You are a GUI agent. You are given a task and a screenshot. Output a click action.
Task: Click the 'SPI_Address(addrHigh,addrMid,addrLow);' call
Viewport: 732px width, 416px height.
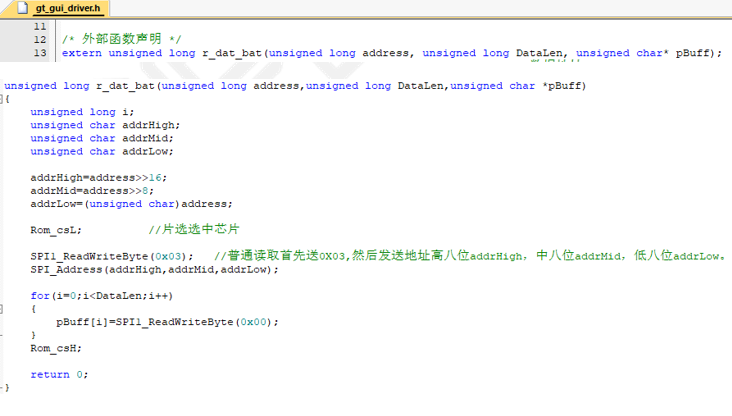(154, 269)
